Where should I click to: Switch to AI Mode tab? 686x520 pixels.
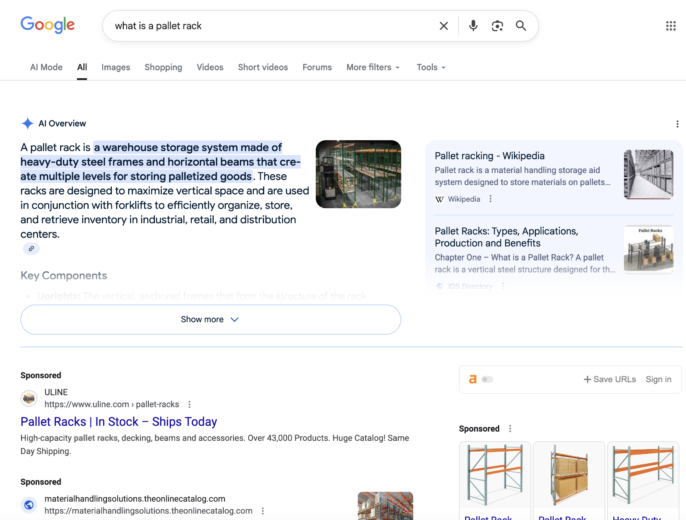(x=46, y=67)
